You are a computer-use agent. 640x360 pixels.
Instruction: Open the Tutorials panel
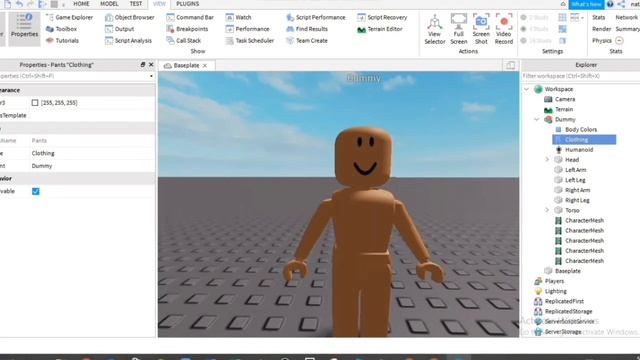[x=62, y=40]
